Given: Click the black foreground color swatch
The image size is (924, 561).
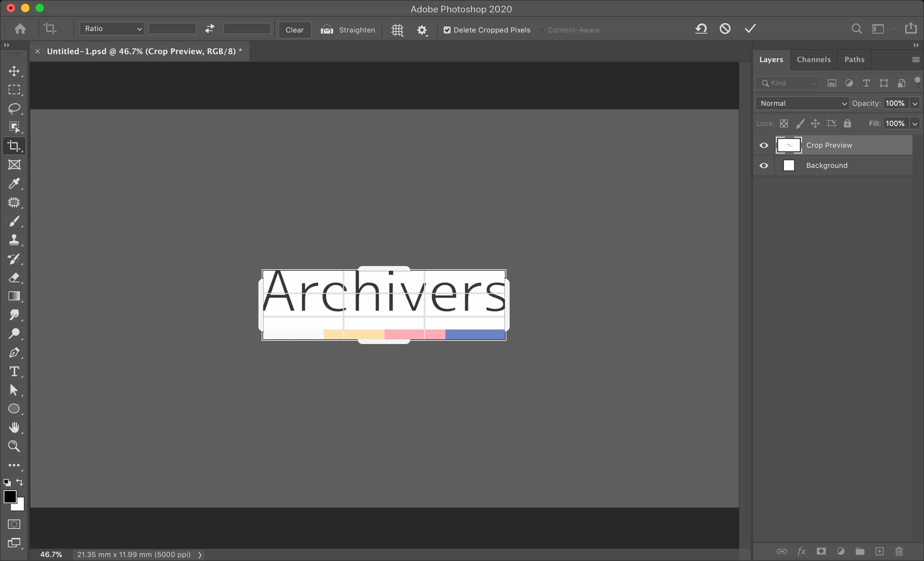Looking at the screenshot, I should (x=9, y=496).
